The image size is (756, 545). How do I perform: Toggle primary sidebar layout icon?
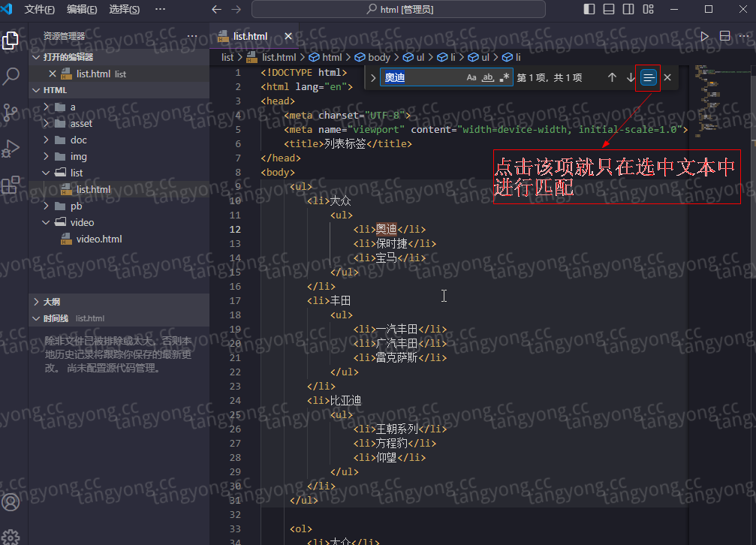point(589,9)
